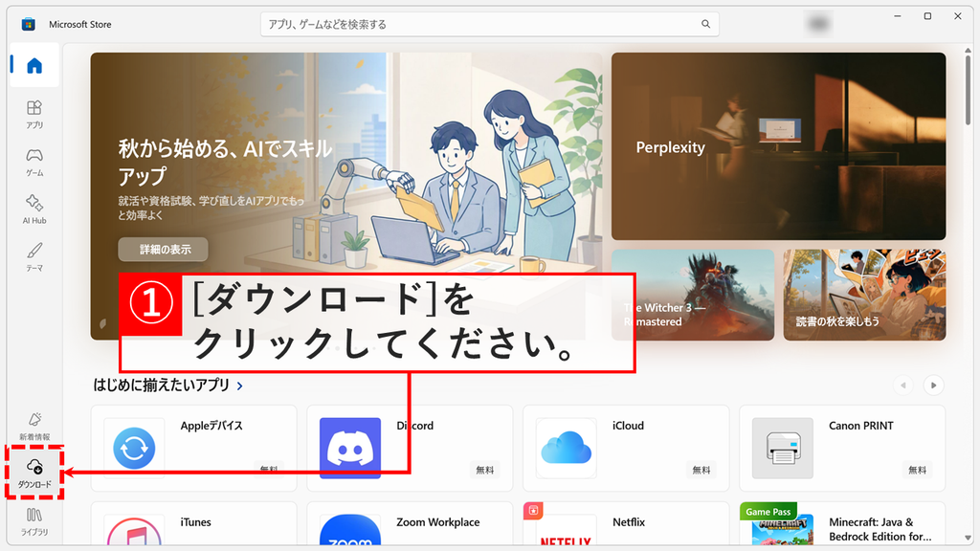This screenshot has height=551, width=980.
Task: Click the Appleデバイス title text
Action: tap(212, 426)
